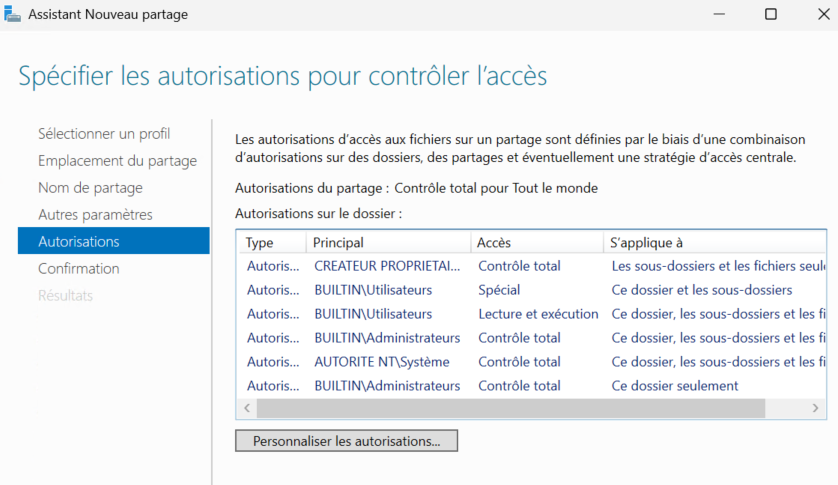Open the Emplacement du partage step
The image size is (838, 485).
(117, 160)
